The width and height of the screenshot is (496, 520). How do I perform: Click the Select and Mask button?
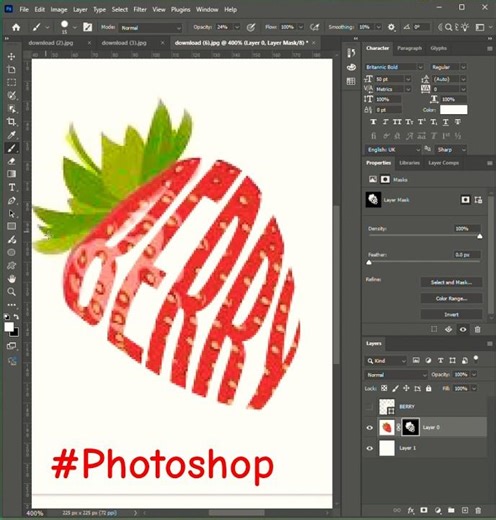451,282
